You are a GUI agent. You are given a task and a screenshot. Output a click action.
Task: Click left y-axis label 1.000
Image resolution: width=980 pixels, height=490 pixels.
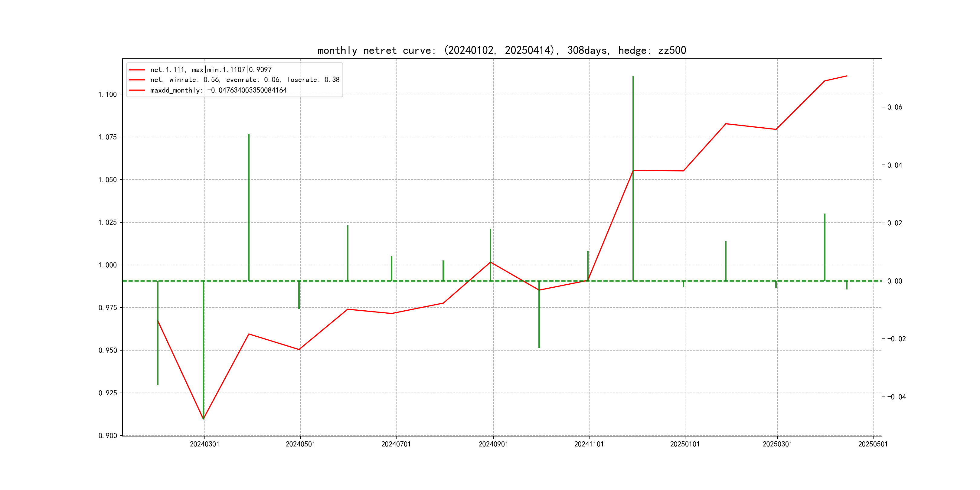(108, 265)
